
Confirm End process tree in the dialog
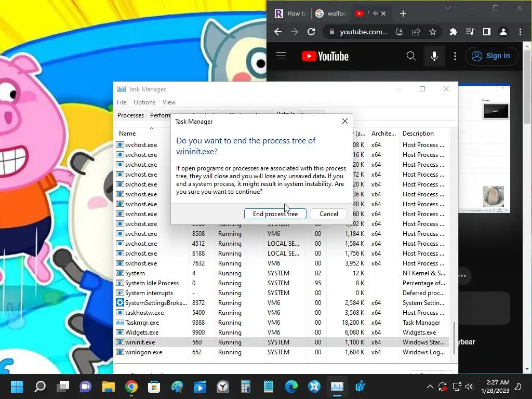275,214
